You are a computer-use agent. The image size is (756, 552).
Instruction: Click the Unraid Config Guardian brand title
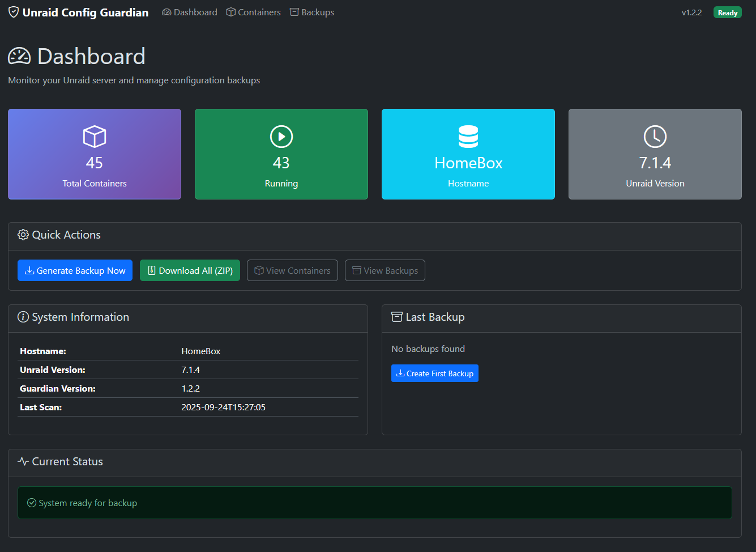click(86, 12)
